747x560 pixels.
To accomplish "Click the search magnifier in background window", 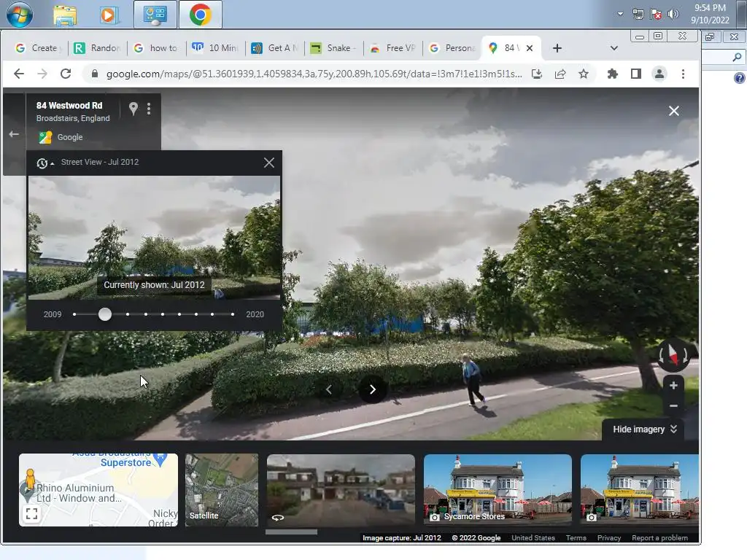I will (x=737, y=57).
